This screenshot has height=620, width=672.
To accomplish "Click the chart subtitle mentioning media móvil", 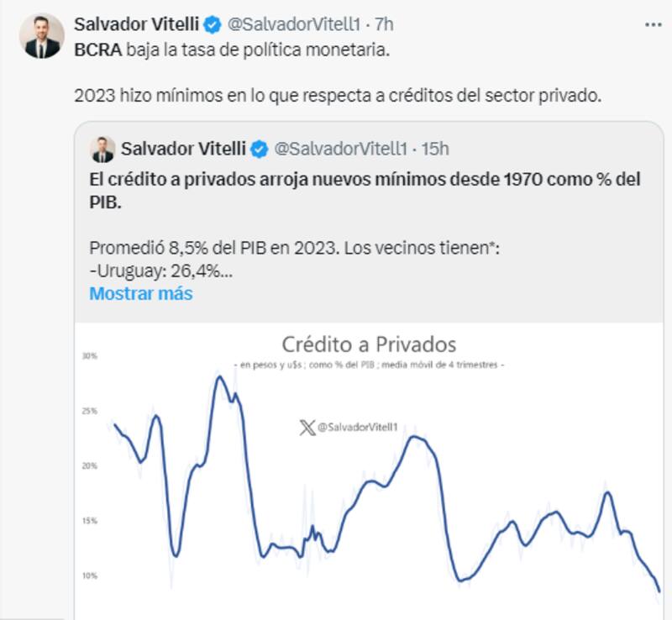I will (369, 365).
